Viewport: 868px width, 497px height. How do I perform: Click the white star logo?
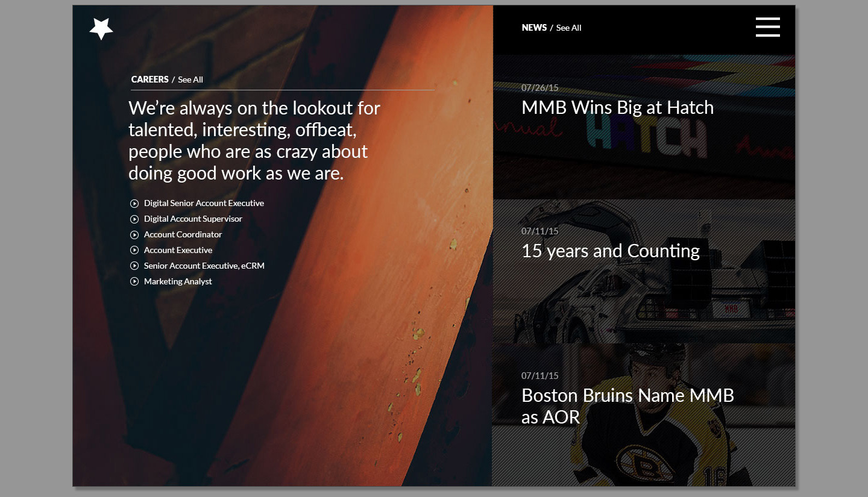(101, 29)
